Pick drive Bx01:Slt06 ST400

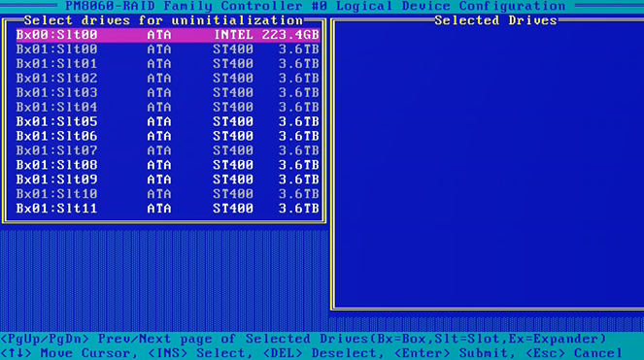[x=168, y=136]
